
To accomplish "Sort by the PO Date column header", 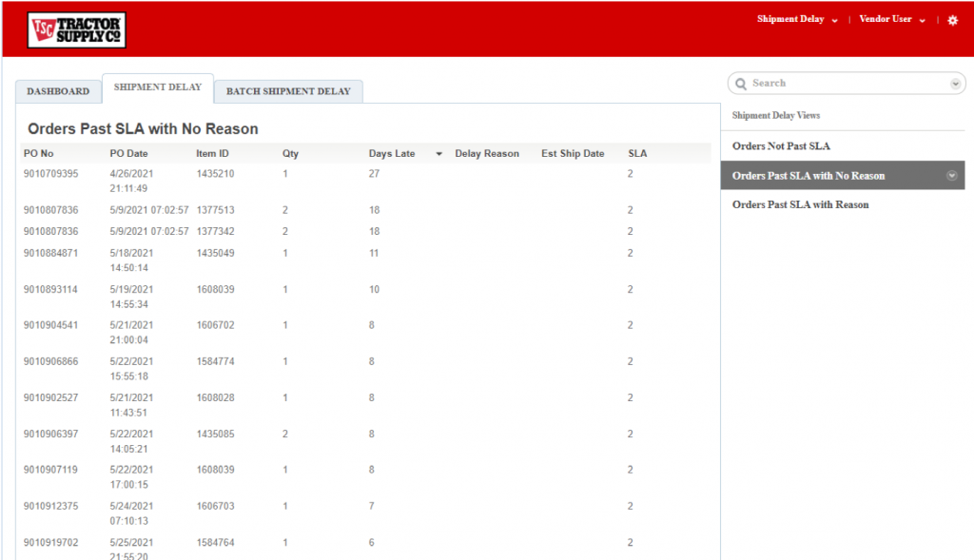I will point(128,153).
